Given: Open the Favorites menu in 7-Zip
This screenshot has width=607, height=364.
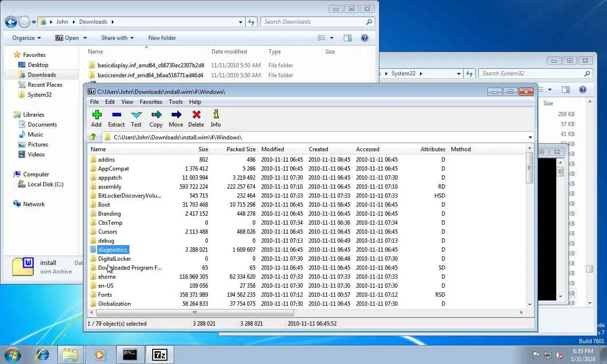Looking at the screenshot, I should (151, 102).
